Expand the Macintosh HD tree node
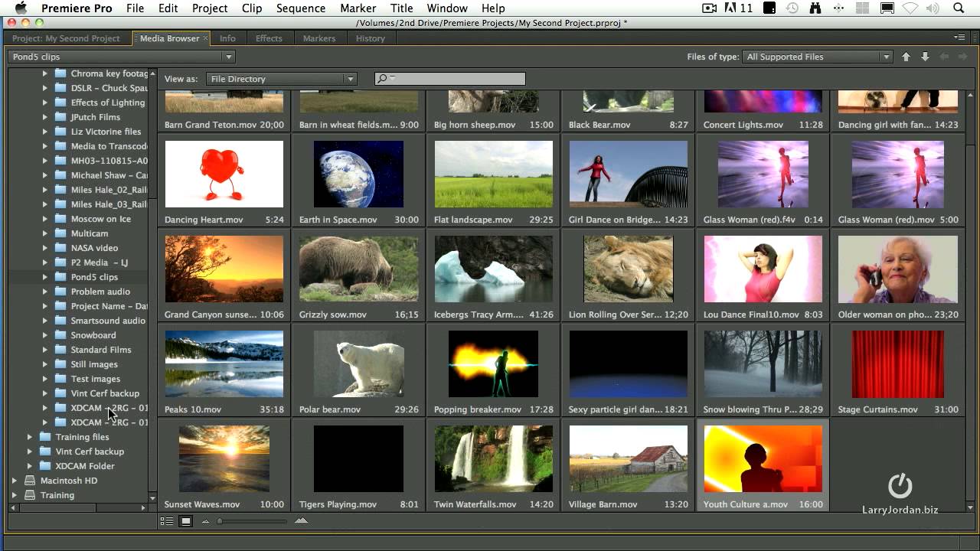This screenshot has width=980, height=551. [x=14, y=481]
